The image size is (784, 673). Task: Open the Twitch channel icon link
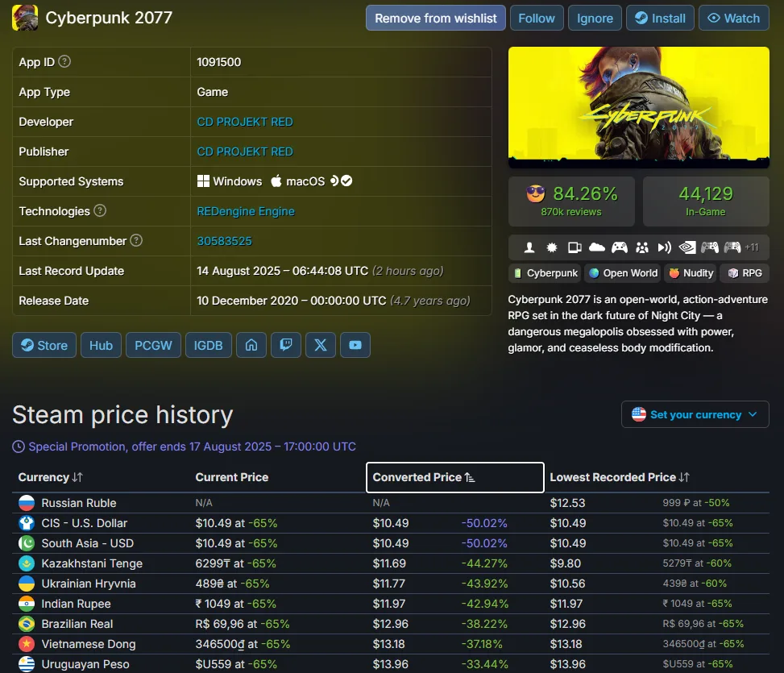(x=286, y=345)
